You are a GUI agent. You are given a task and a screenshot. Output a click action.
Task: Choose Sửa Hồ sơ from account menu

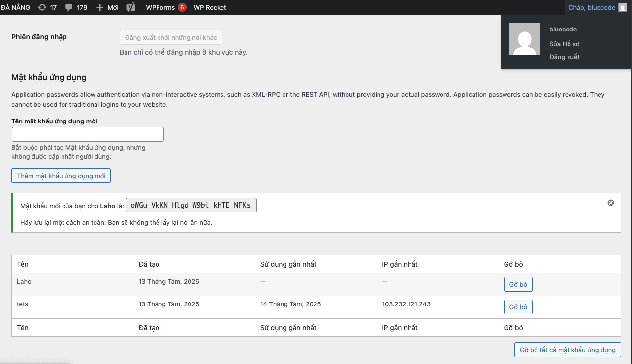pyautogui.click(x=565, y=44)
